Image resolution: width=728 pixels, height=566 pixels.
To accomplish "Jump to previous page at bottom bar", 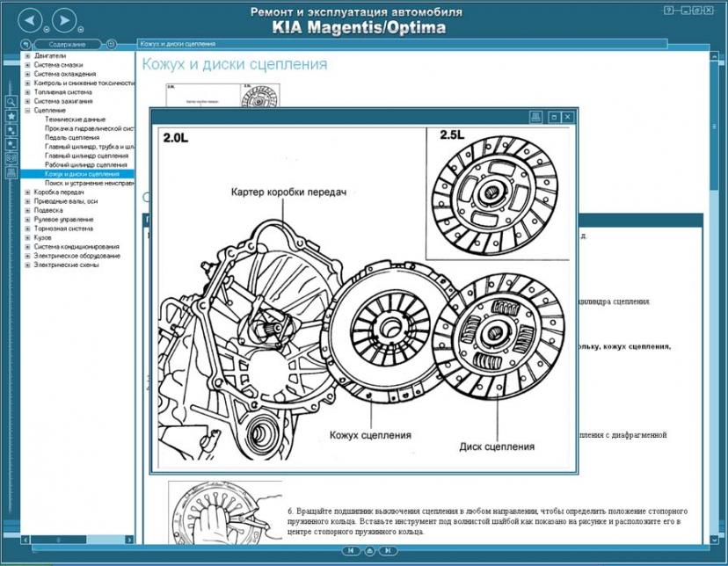I will 351,551.
